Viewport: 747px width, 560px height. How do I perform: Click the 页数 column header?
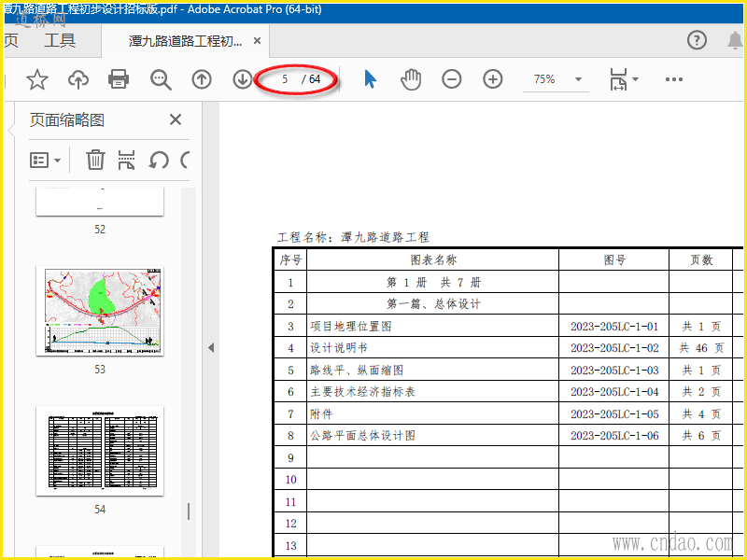point(701,260)
